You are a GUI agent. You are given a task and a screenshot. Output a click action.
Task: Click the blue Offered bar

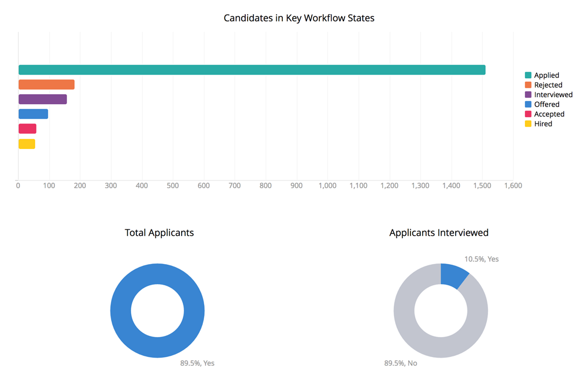tap(33, 114)
